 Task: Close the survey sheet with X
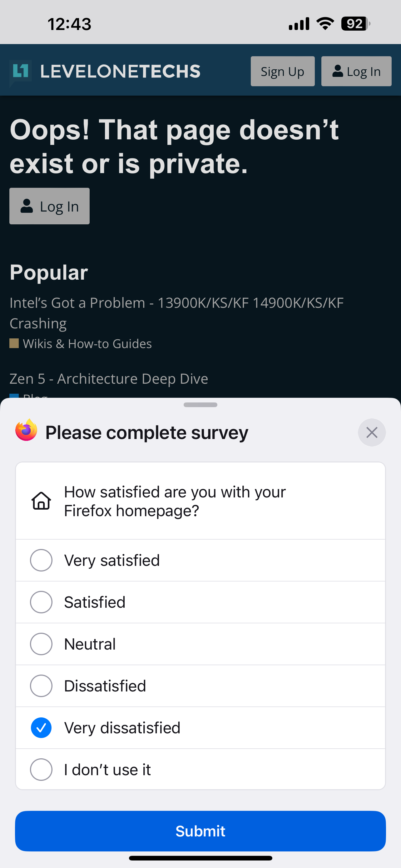click(x=371, y=432)
